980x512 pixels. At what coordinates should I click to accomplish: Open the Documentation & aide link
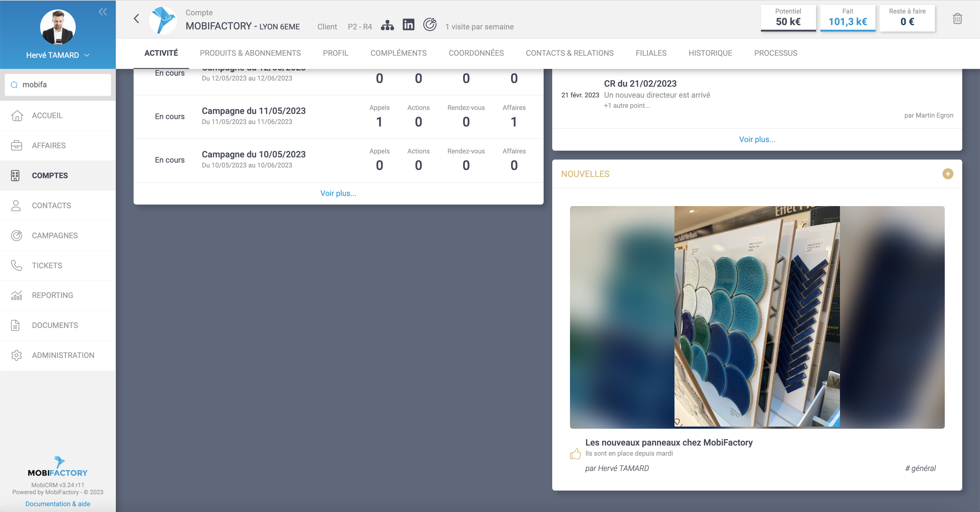click(58, 504)
